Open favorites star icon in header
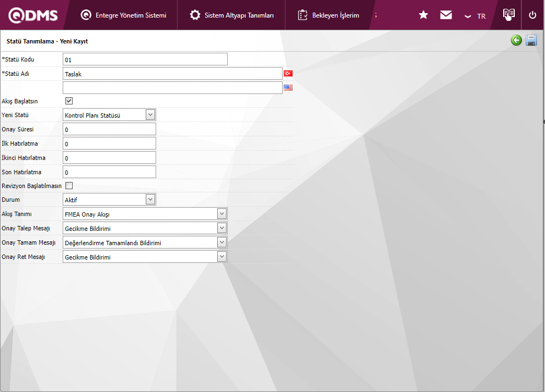Screen dimensions: 545x392 [x=423, y=15]
